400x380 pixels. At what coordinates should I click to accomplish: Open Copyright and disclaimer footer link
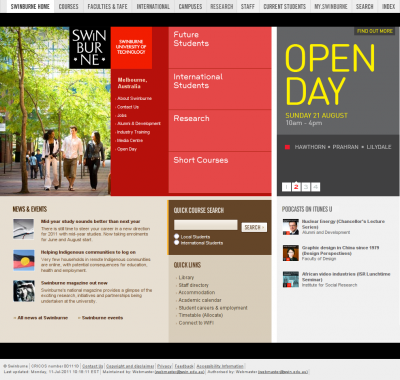point(130,366)
